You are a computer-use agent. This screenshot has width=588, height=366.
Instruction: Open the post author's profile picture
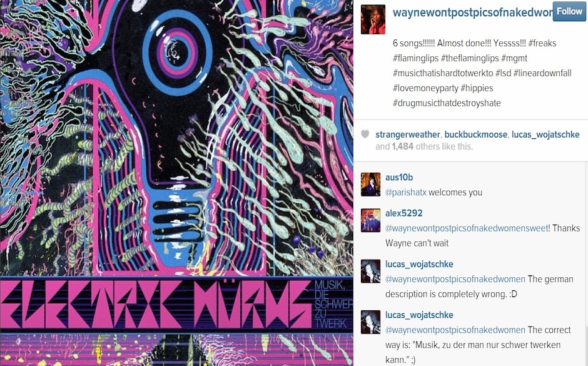coord(373,19)
